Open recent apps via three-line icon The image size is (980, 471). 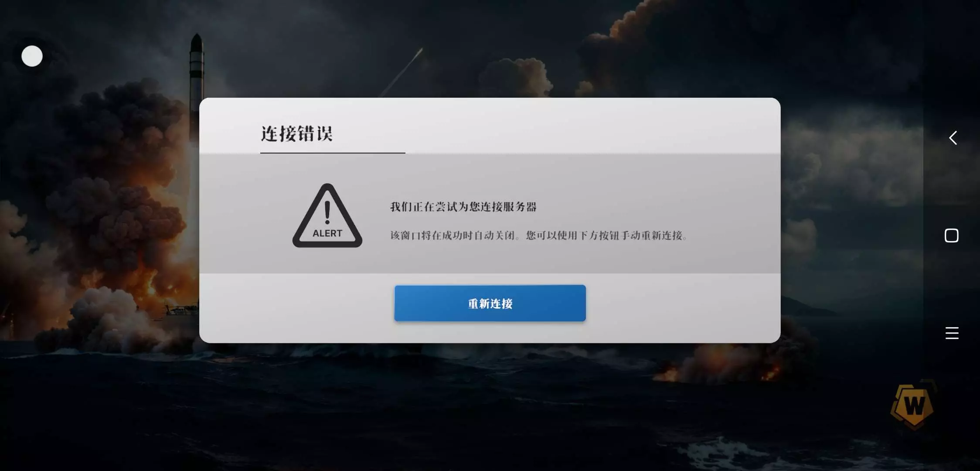952,333
